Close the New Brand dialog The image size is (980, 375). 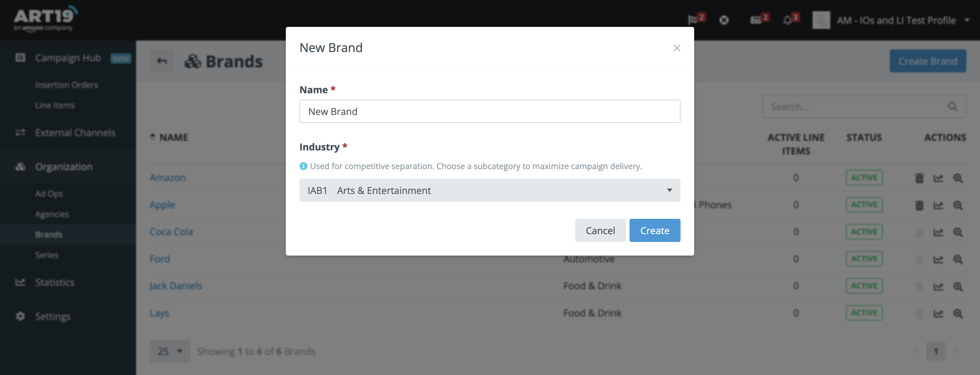point(677,48)
